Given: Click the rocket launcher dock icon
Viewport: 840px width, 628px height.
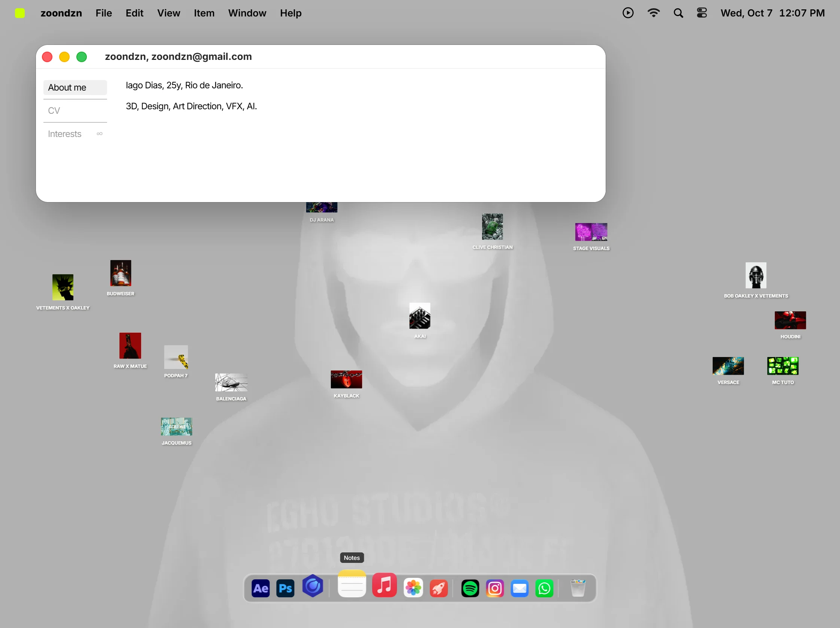Looking at the screenshot, I should tap(439, 588).
